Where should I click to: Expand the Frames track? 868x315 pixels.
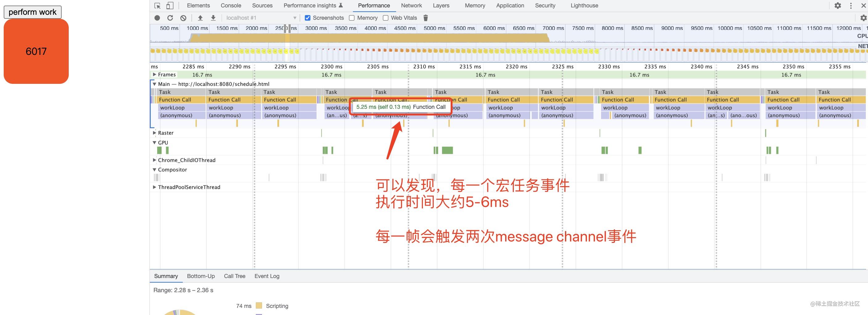(154, 75)
